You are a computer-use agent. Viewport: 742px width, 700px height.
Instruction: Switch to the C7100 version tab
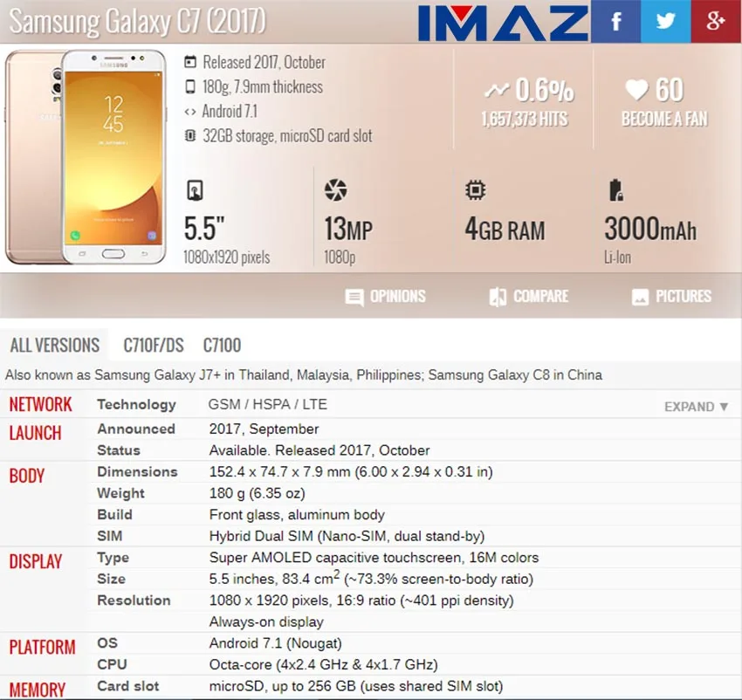tap(222, 346)
